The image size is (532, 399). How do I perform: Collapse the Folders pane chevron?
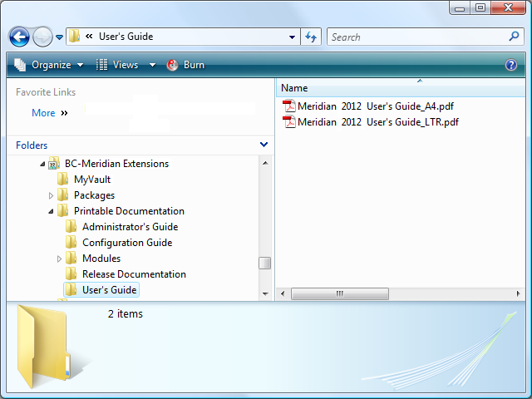tap(264, 145)
